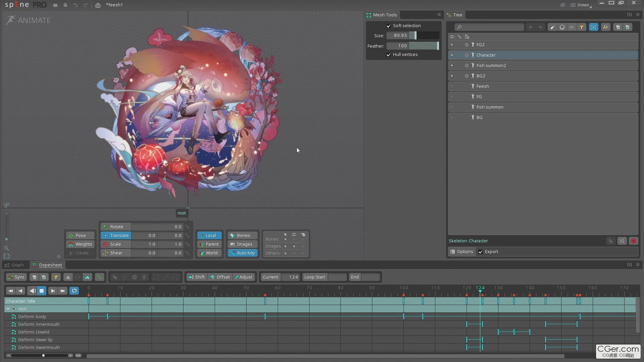This screenshot has width=644, height=362.
Task: Click yellow funnel filter in Tree toolbar
Action: 582,27
